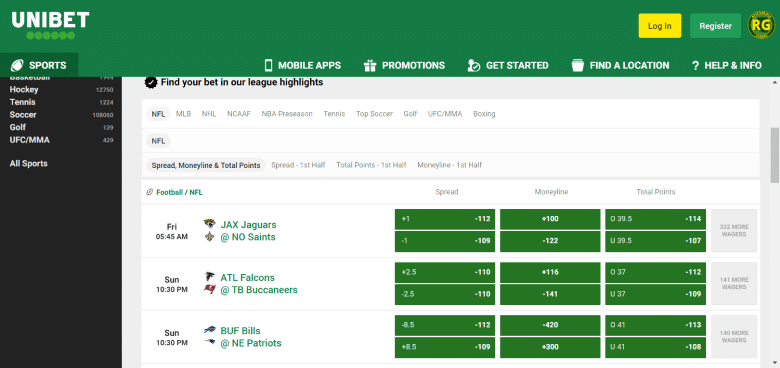Select Spread - 1st Half filter
Screen dimensions: 780x368
pyautogui.click(x=298, y=165)
